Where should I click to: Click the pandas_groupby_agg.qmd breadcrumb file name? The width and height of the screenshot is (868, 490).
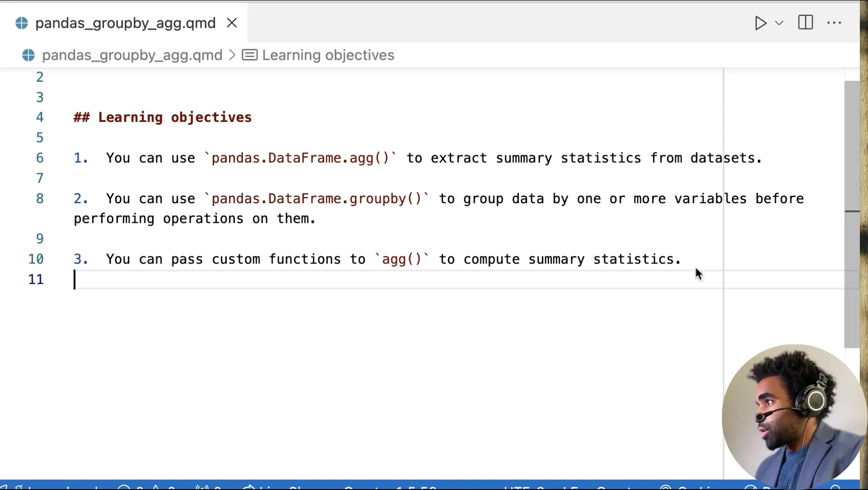click(132, 55)
